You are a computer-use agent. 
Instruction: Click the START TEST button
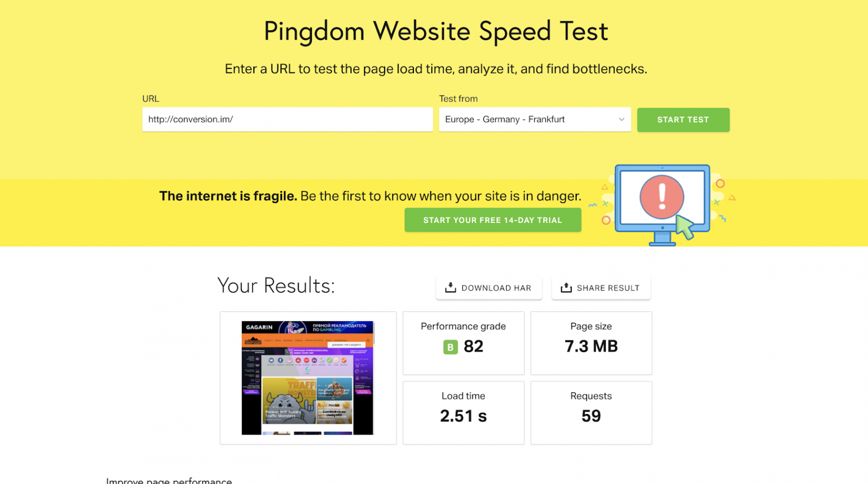point(683,120)
